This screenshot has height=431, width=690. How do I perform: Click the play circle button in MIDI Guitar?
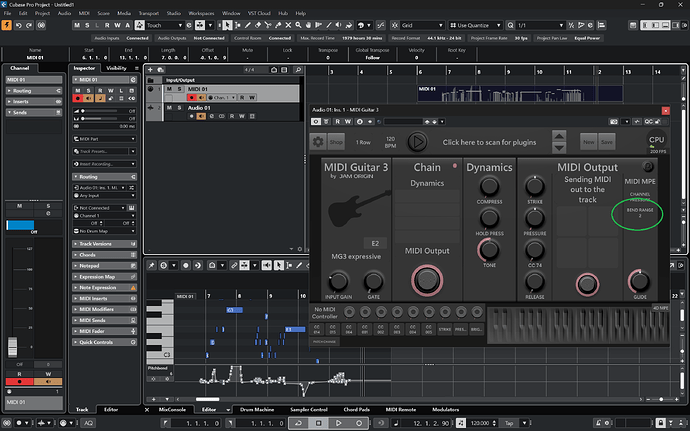click(417, 142)
